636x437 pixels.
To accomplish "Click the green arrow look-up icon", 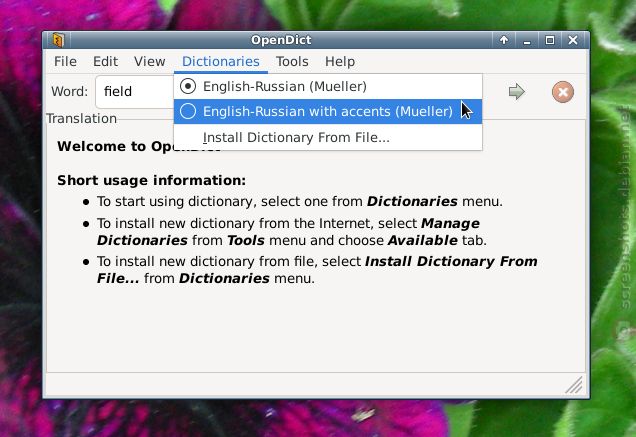I will pyautogui.click(x=516, y=92).
